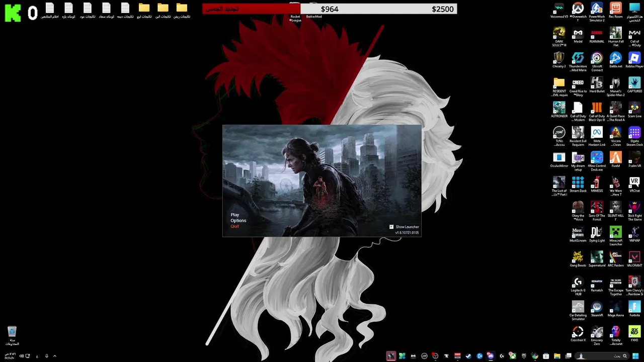Open PowerWash Simulator 2 shortcut
644x362 pixels.
click(x=597, y=11)
